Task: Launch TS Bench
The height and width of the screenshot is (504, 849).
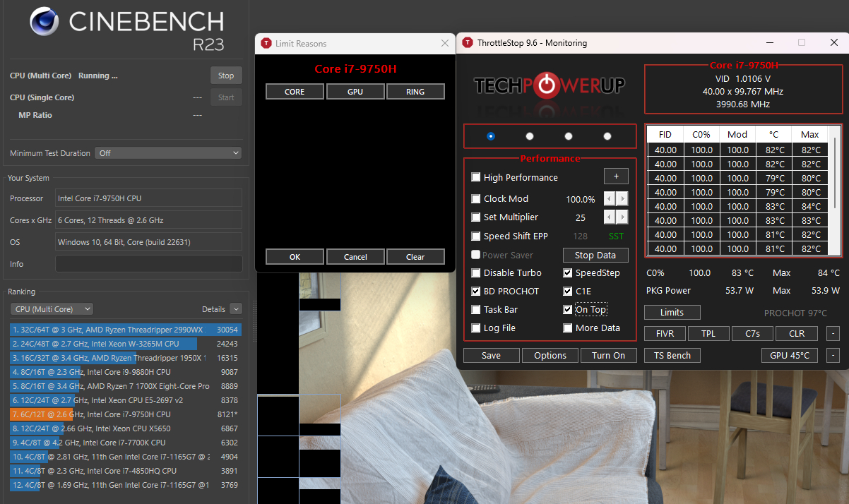Action: click(x=672, y=356)
